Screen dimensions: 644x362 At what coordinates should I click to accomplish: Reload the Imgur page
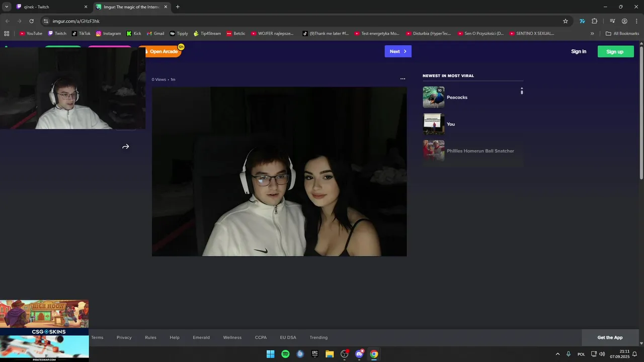[x=31, y=21]
